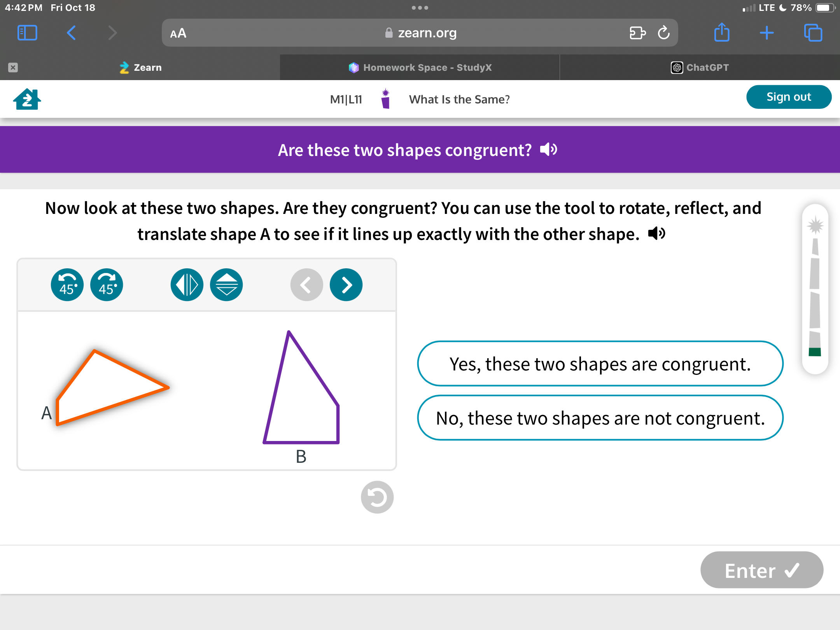Select 'No, these two shapes are not congruent.'
Screen dimensions: 840x630
point(600,418)
